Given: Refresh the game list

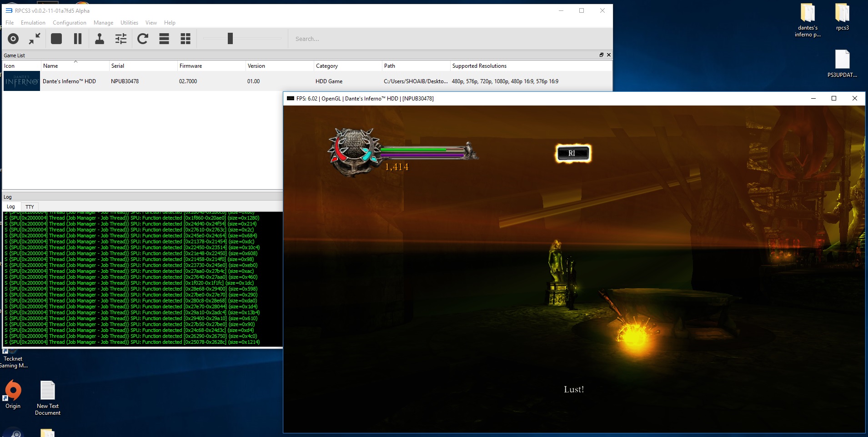Looking at the screenshot, I should coord(143,39).
